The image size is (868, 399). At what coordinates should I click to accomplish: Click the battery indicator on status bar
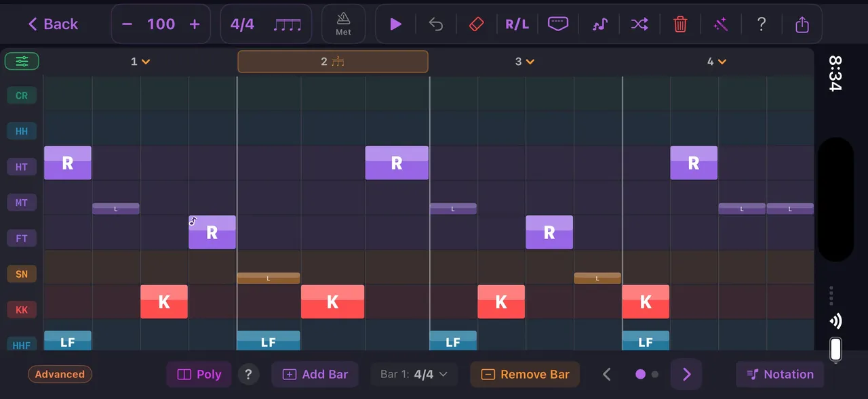tap(835, 350)
